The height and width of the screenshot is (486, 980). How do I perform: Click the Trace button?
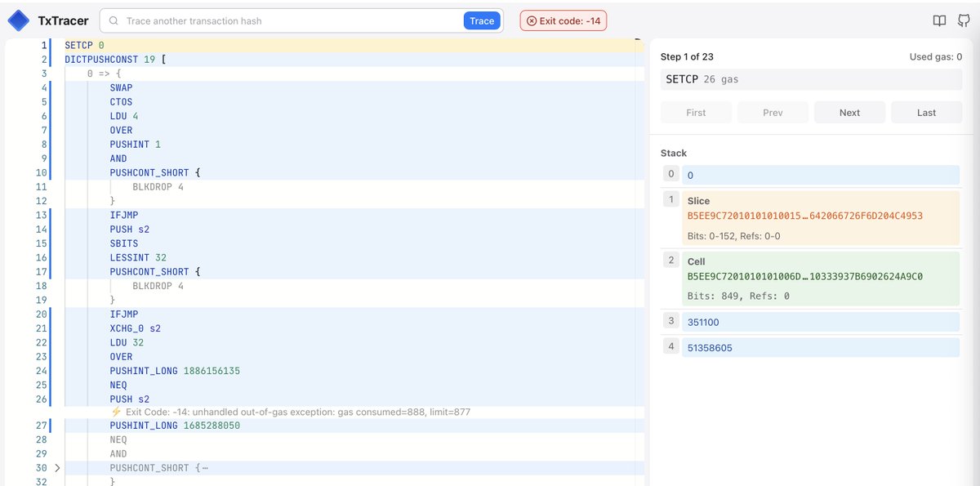(x=482, y=20)
